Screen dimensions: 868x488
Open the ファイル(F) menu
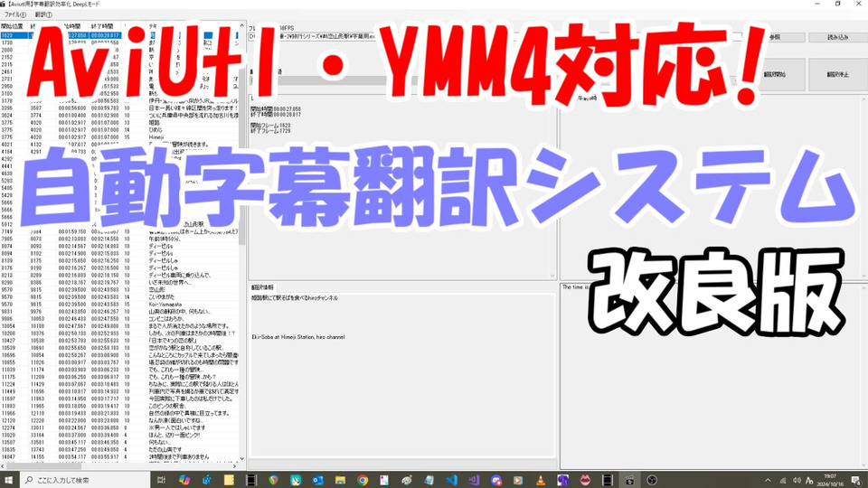[15, 14]
